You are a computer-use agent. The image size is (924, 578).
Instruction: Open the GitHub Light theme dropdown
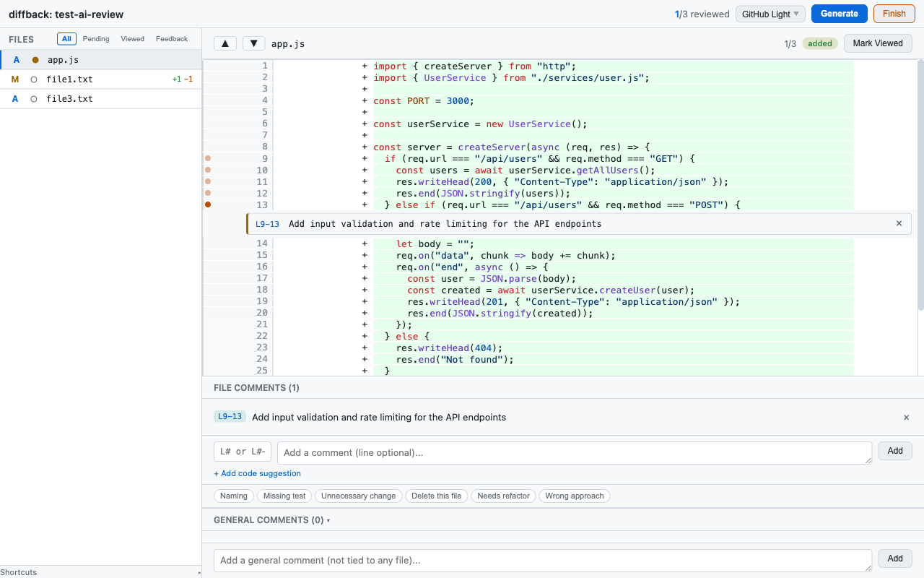point(770,14)
